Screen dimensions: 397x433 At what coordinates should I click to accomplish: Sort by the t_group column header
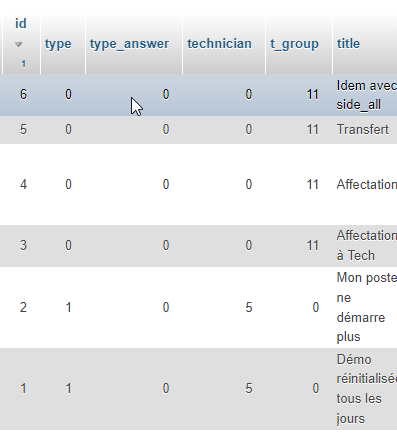(294, 44)
